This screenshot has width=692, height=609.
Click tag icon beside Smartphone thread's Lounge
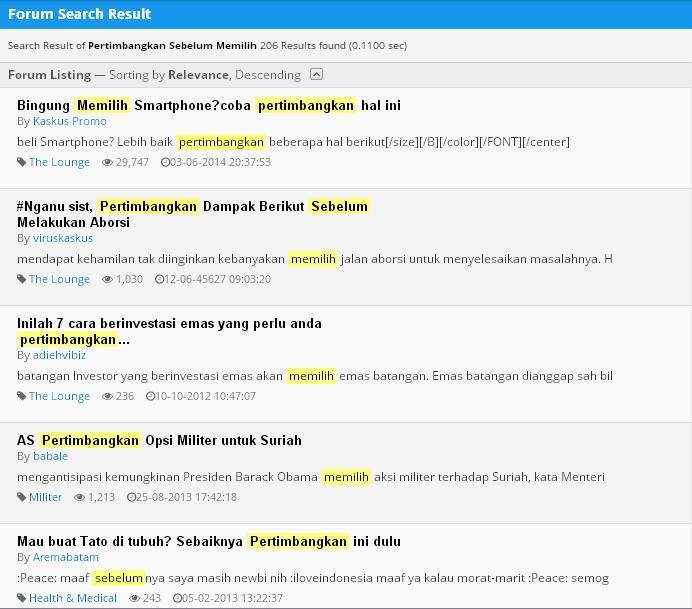point(21,162)
